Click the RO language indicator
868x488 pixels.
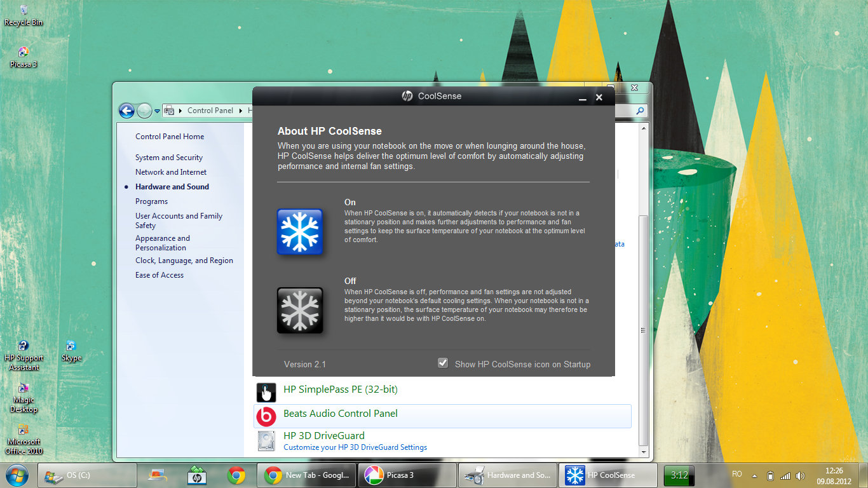point(737,474)
